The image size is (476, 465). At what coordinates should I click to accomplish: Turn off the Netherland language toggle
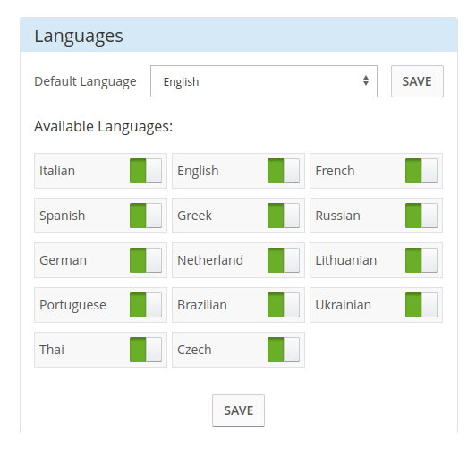284,260
